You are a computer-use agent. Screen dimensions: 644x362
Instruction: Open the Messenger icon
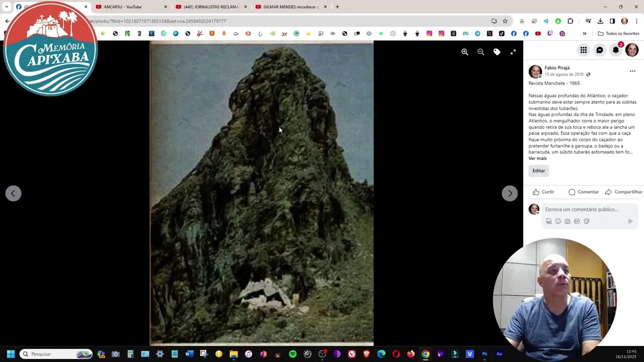(x=600, y=50)
